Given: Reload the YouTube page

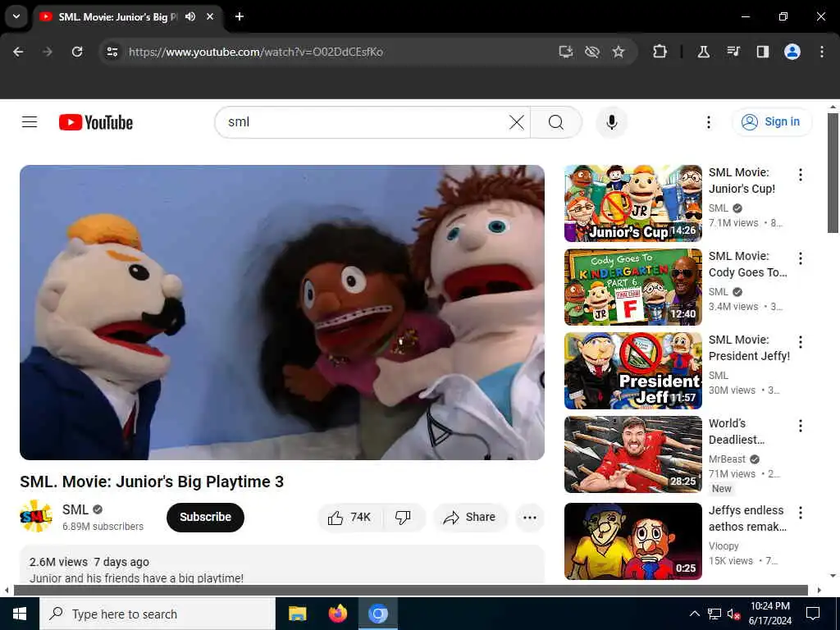Looking at the screenshot, I should (77, 52).
